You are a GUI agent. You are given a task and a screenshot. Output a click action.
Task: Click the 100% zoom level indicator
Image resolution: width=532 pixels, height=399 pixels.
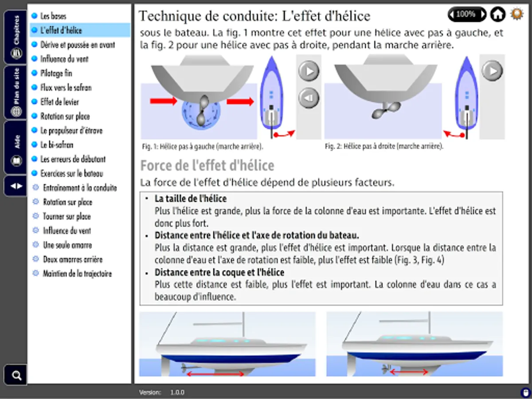tap(467, 14)
